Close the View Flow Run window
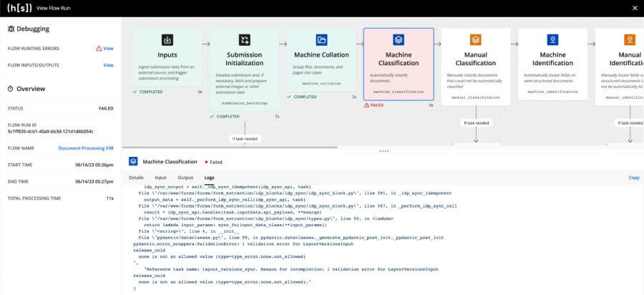The image size is (644, 295). click(x=634, y=8)
